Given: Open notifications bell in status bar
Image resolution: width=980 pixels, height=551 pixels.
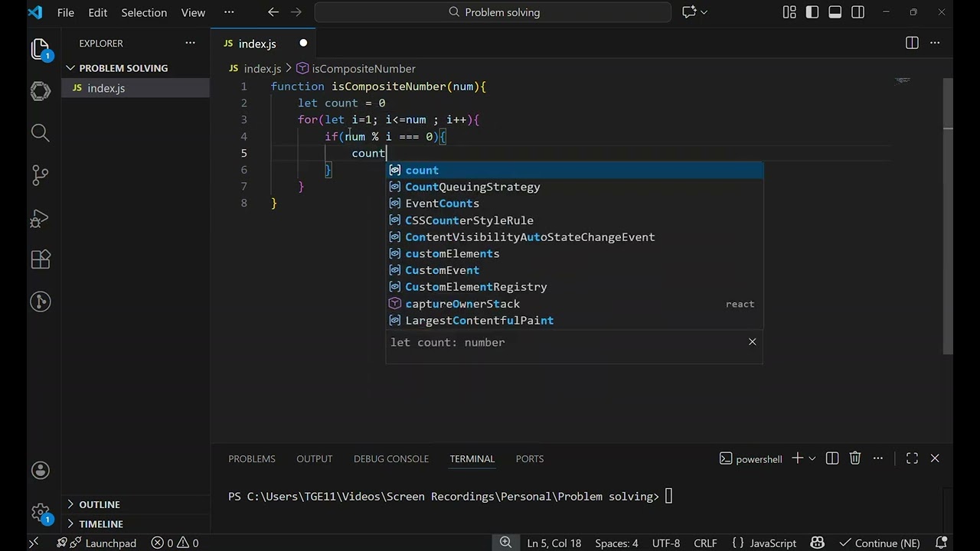Looking at the screenshot, I should (x=940, y=543).
